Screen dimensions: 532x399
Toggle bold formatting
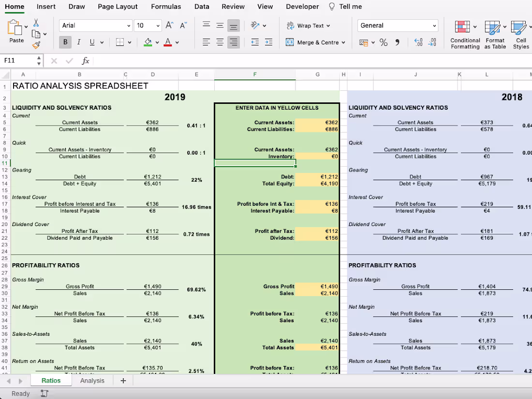coord(65,42)
